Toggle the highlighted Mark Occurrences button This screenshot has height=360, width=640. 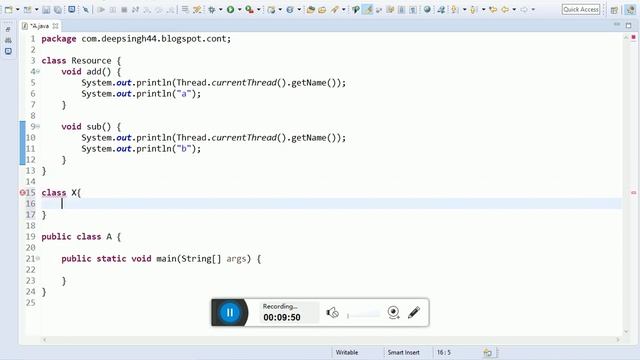(368, 9)
